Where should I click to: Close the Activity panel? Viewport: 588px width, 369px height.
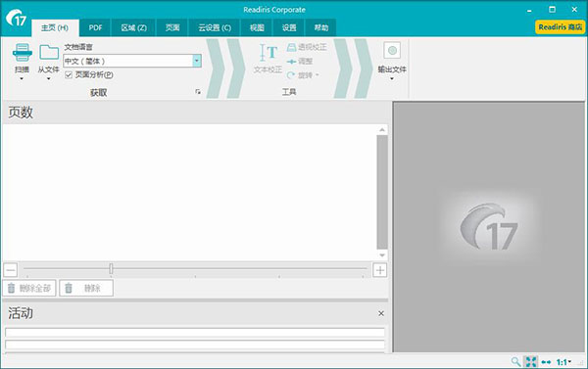click(381, 313)
